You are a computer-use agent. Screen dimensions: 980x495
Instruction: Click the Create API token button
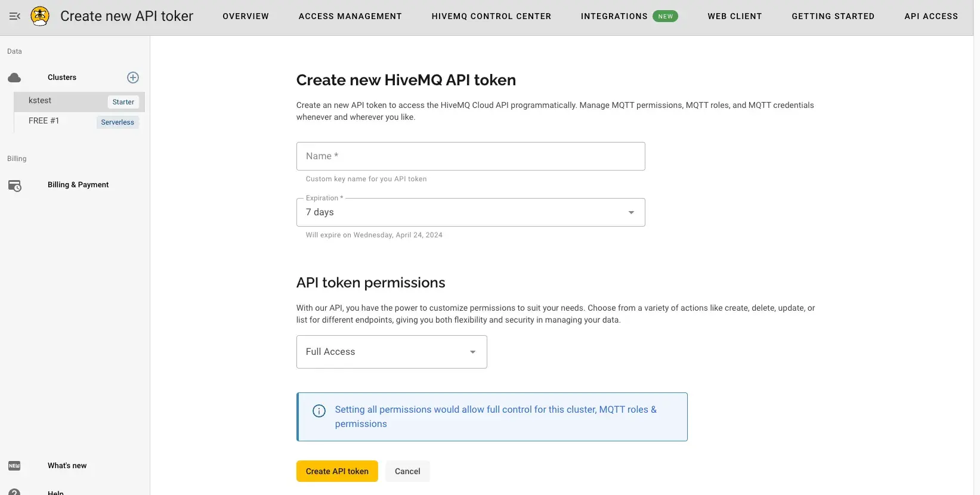click(x=337, y=471)
